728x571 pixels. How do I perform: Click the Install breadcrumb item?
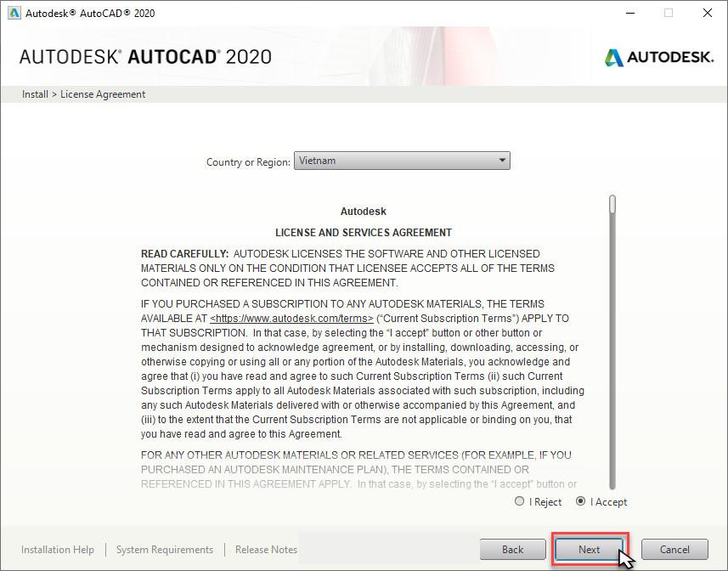point(34,93)
